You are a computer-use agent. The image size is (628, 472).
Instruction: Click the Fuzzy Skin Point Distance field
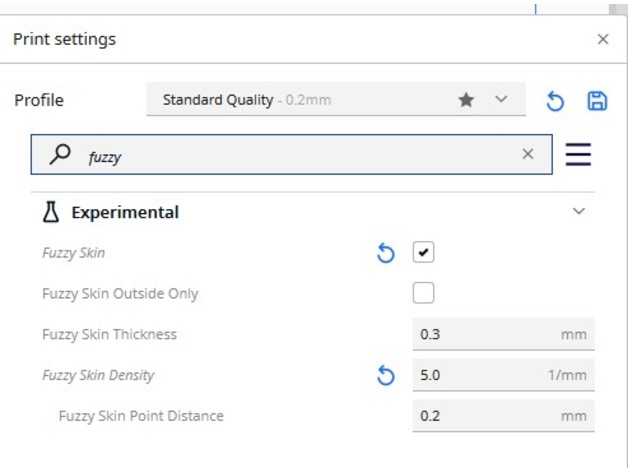pyautogui.click(x=485, y=416)
